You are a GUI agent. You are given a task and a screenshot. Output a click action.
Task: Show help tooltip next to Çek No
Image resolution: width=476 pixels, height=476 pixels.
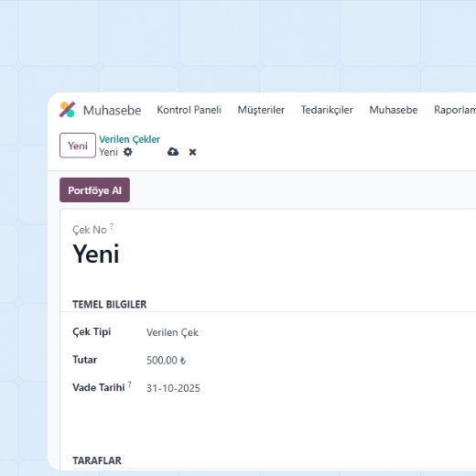pyautogui.click(x=112, y=226)
